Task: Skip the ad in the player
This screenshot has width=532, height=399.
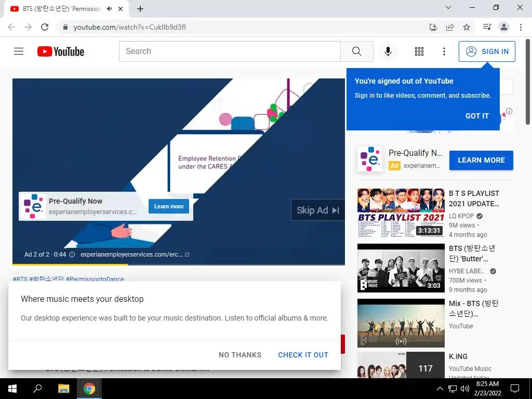Action: pyautogui.click(x=317, y=210)
